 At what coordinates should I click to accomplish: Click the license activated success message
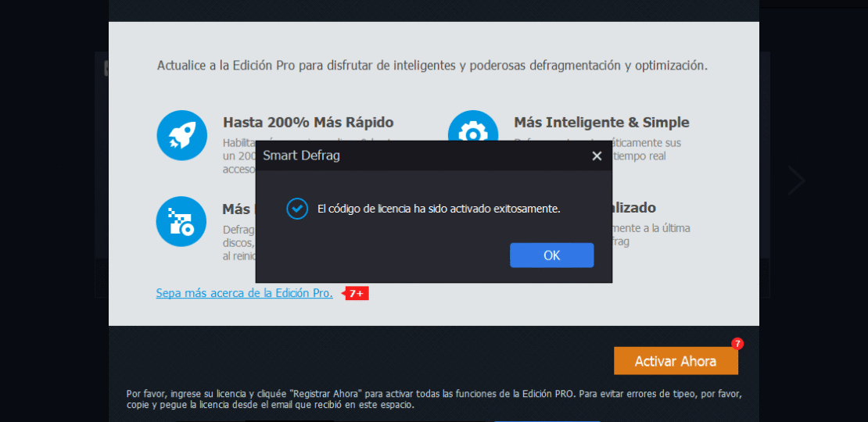point(439,209)
